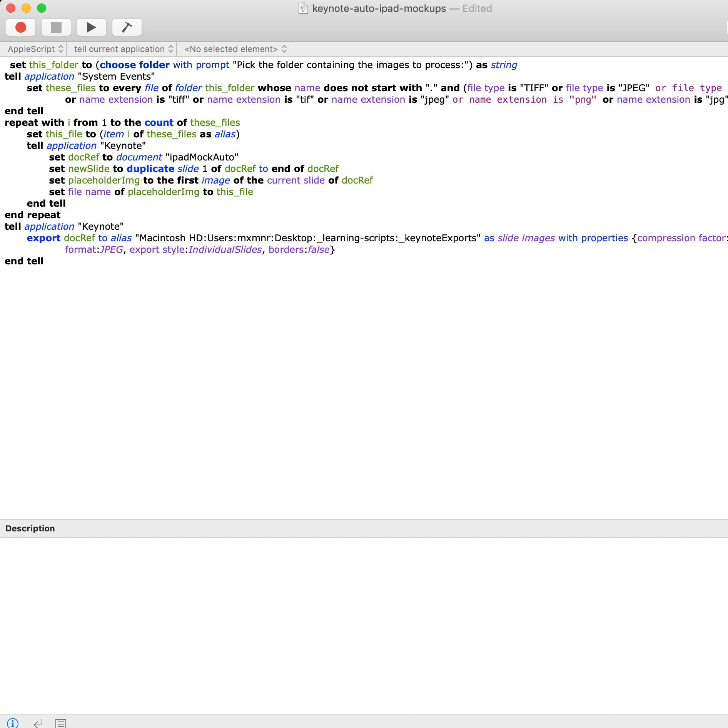Open the AppleScript language dropdown
Image resolution: width=728 pixels, height=728 pixels.
(35, 49)
